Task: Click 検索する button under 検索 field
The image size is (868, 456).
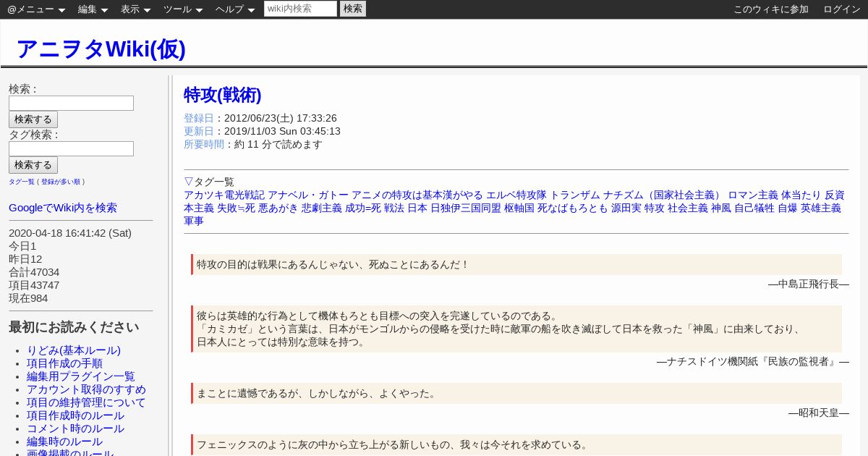Action: tap(33, 119)
